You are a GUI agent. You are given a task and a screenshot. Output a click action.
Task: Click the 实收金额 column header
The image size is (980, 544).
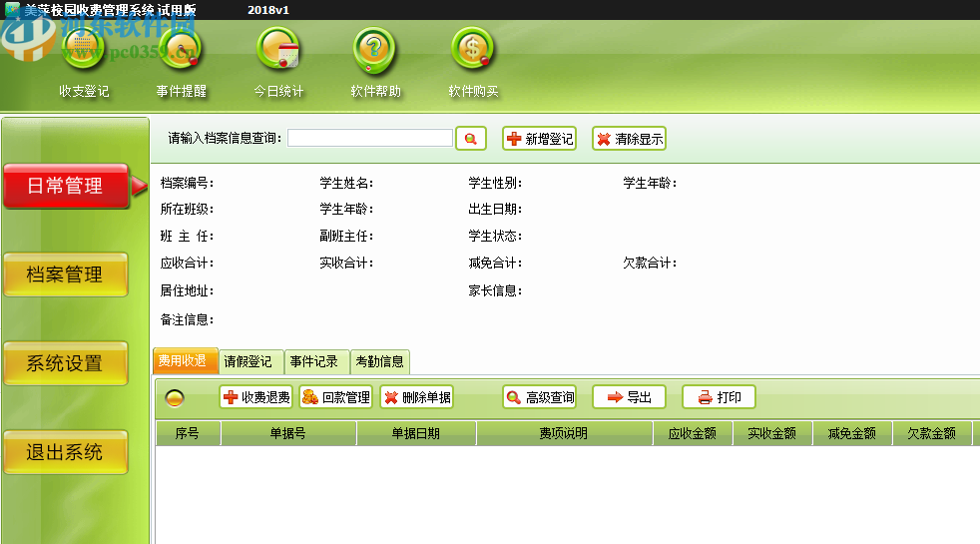(772, 433)
